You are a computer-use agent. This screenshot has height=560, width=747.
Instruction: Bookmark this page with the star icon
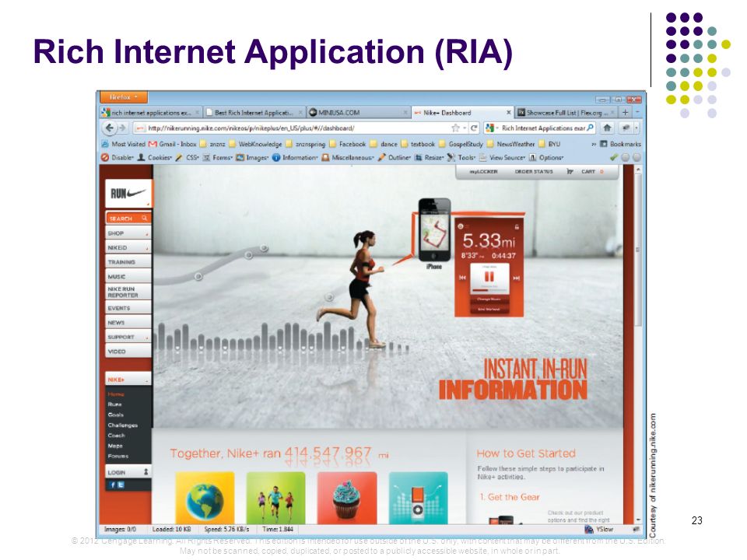click(455, 128)
